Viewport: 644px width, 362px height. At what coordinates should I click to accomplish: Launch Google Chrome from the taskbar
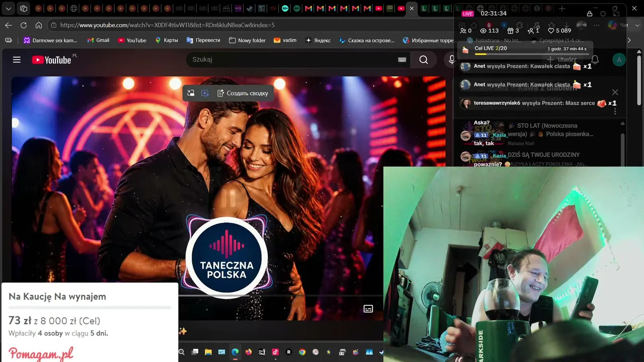pyautogui.click(x=302, y=352)
